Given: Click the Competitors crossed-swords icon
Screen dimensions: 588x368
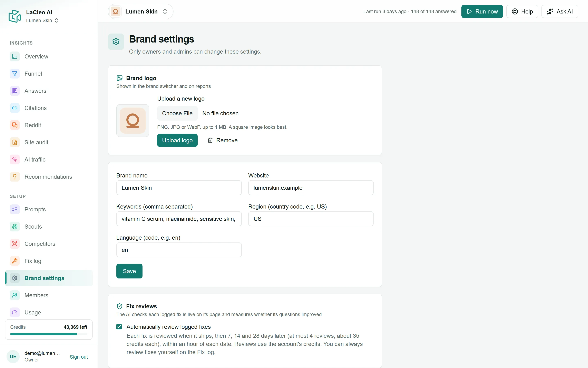Looking at the screenshot, I should [x=14, y=244].
